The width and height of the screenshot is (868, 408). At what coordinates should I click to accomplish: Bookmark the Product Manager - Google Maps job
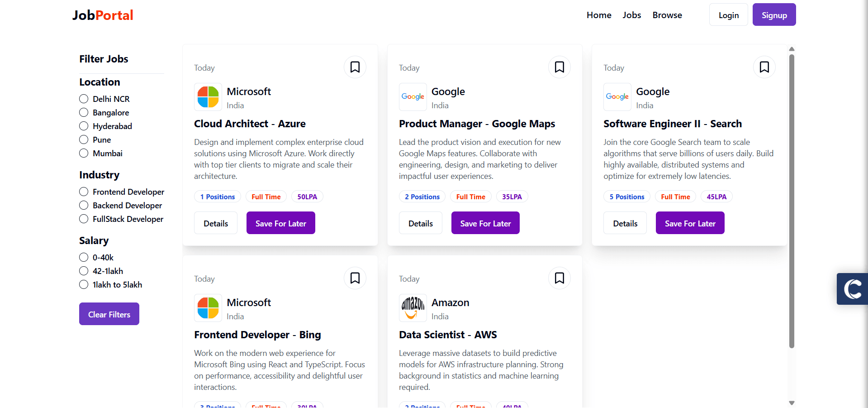560,67
